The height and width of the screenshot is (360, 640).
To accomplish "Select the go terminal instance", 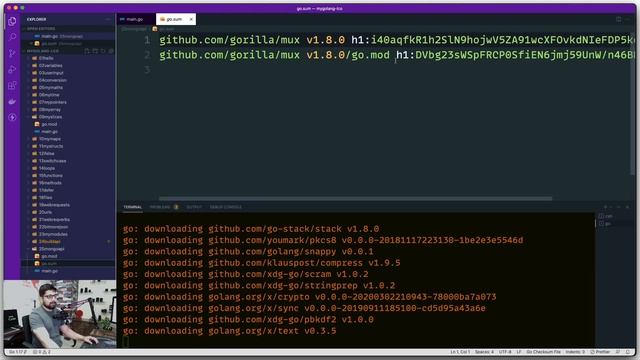I will tap(605, 224).
